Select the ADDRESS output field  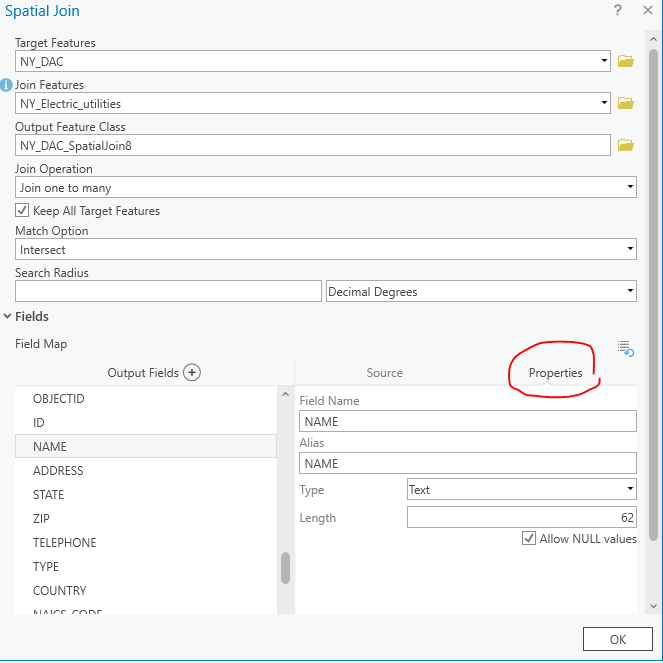(x=58, y=471)
